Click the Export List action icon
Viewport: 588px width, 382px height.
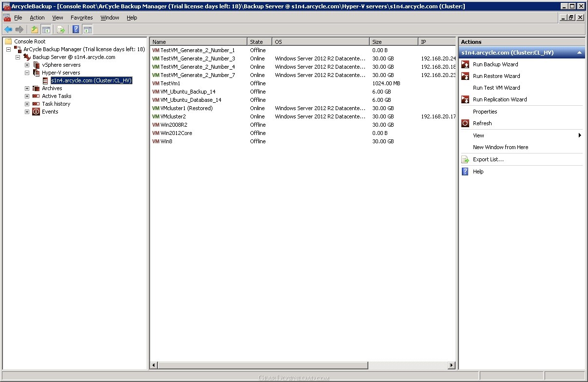pos(465,159)
